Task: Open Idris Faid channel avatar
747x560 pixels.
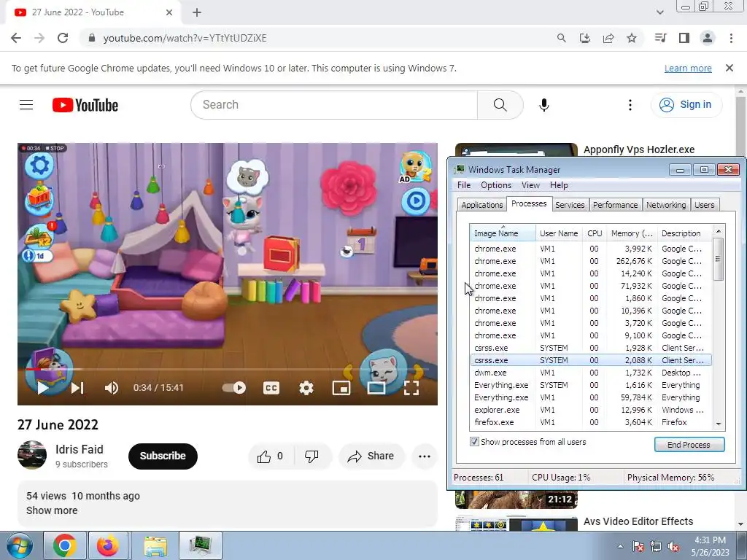Action: tap(32, 455)
